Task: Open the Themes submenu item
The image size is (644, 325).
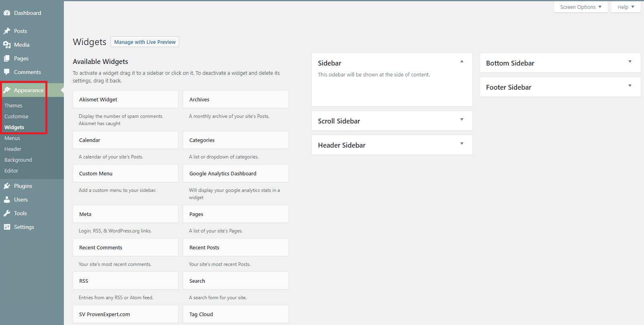Action: point(13,105)
